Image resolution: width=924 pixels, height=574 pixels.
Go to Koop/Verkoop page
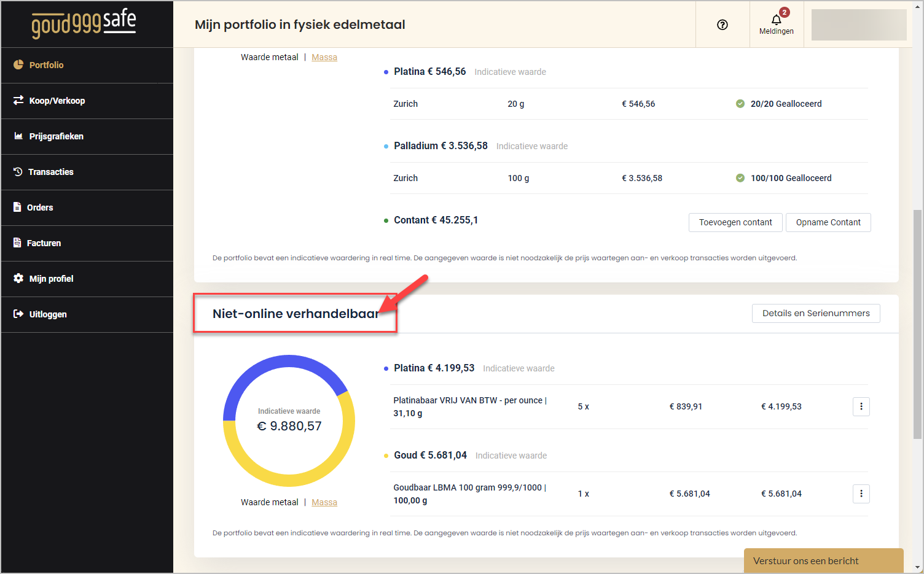click(x=87, y=101)
